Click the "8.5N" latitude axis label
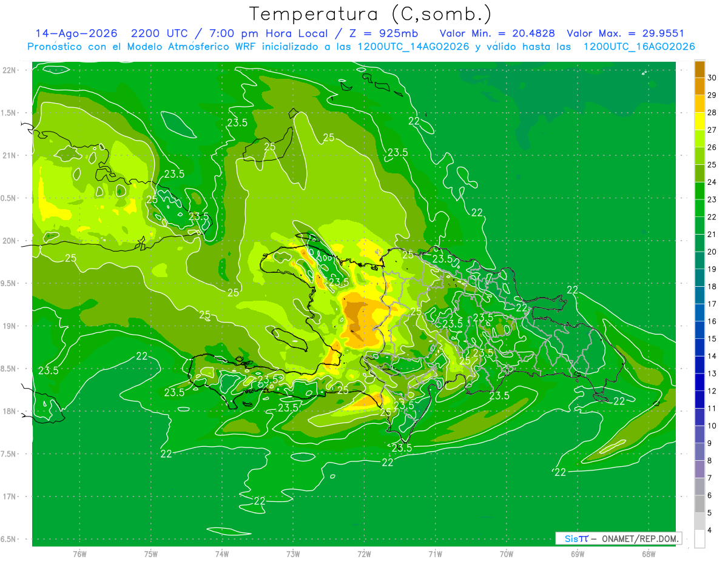 (x=8, y=369)
